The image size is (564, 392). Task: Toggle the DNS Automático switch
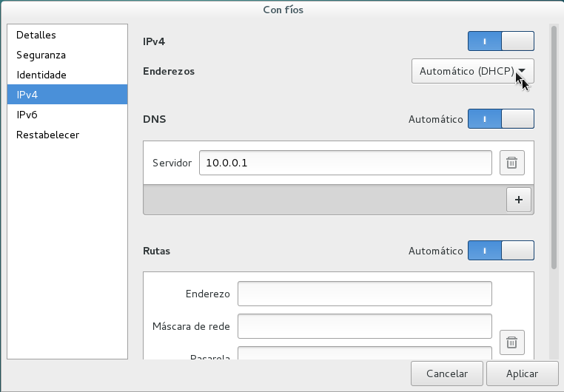click(x=500, y=119)
